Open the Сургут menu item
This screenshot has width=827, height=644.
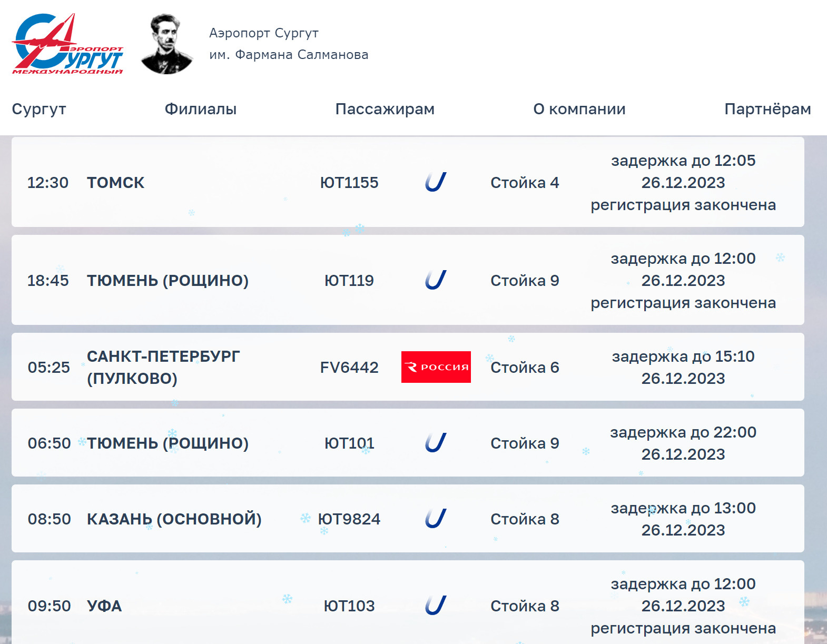[39, 109]
